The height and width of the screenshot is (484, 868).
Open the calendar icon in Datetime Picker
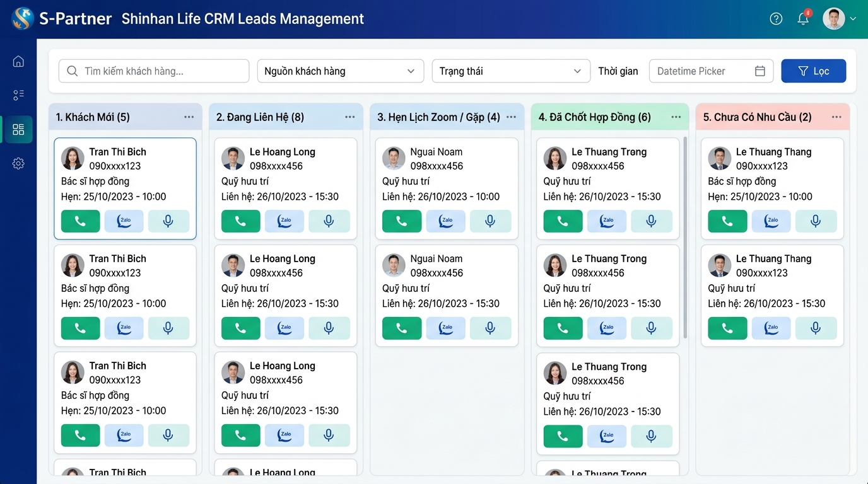pyautogui.click(x=760, y=71)
